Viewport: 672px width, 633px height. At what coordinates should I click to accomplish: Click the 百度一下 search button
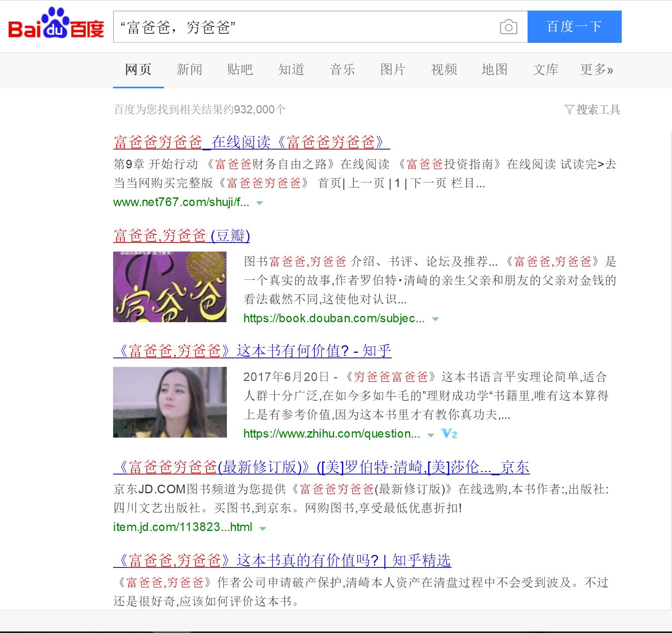point(574,27)
